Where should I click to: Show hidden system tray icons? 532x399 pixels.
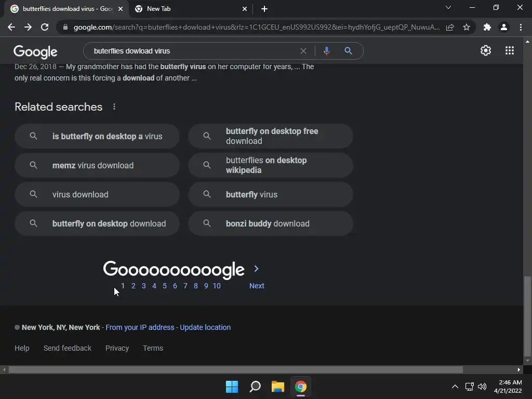(x=455, y=387)
